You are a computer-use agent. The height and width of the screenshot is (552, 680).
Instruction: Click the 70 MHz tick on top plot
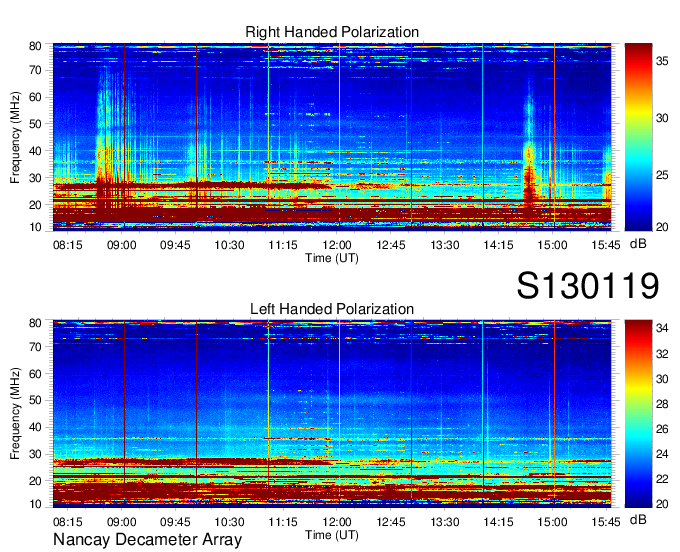tap(35, 70)
